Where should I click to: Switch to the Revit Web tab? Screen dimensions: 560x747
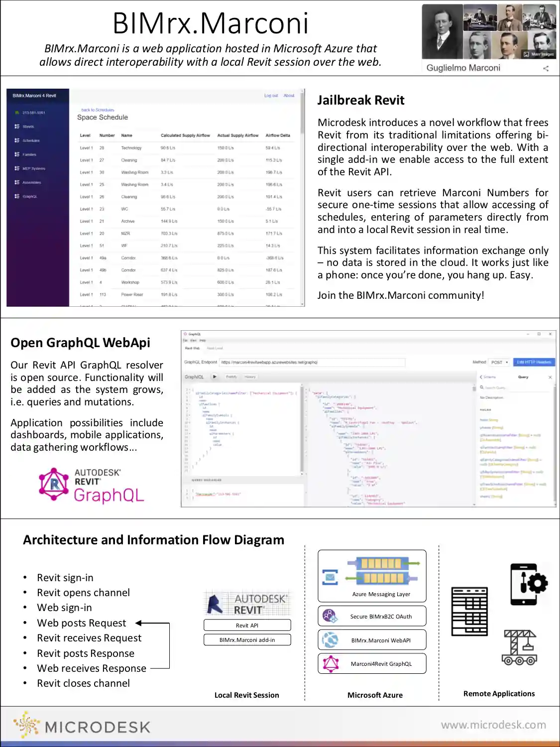(192, 348)
